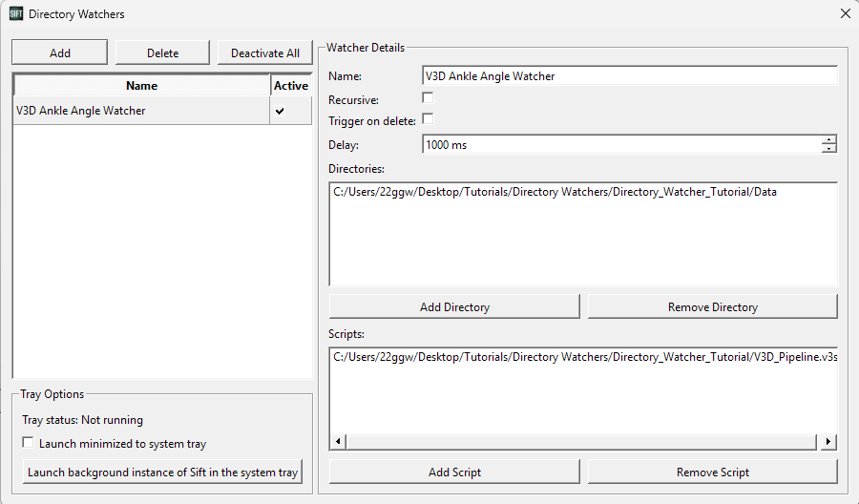
Task: Toggle the Recursive checkbox
Action: click(x=428, y=98)
